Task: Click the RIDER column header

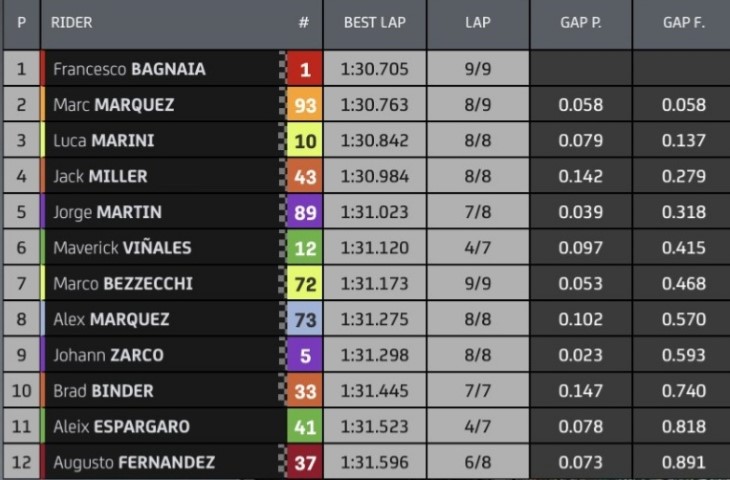Action: (x=71, y=22)
